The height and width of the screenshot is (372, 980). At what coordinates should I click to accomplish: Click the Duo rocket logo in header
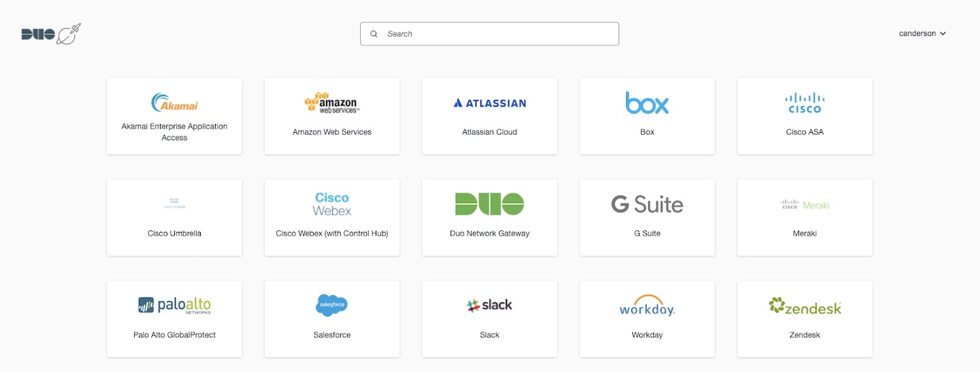(x=51, y=34)
